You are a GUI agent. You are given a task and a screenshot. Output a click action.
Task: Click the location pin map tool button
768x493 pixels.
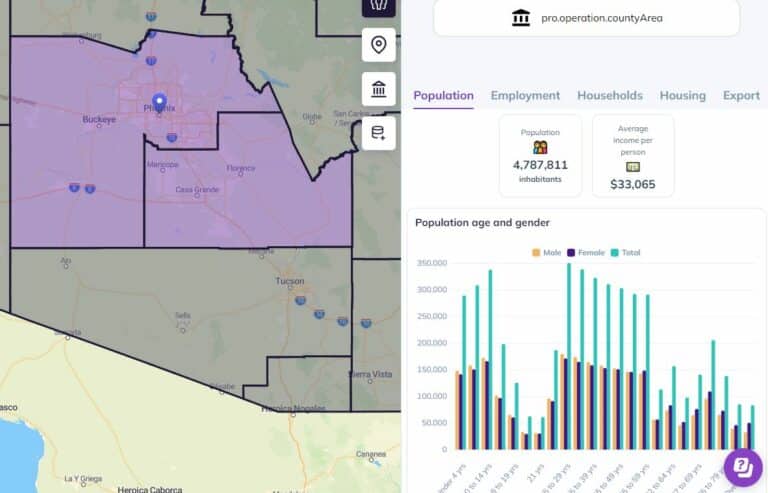tap(379, 45)
